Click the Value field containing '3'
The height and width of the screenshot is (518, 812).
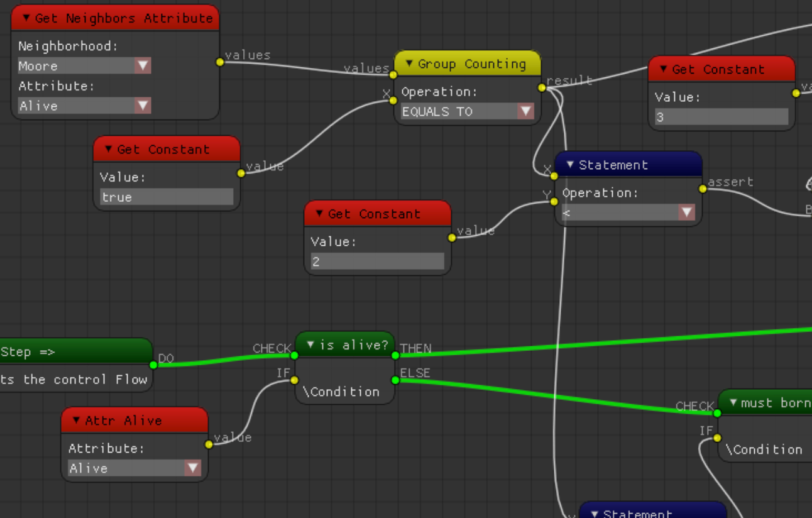(721, 117)
